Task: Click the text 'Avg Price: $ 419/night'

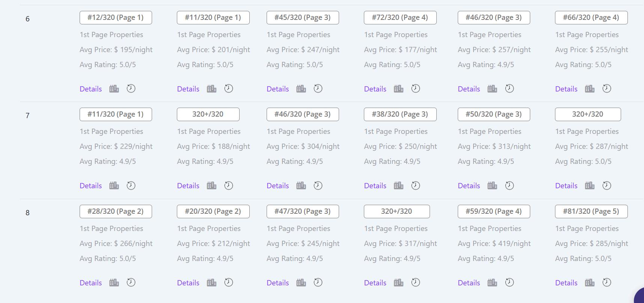Action: [x=494, y=243]
